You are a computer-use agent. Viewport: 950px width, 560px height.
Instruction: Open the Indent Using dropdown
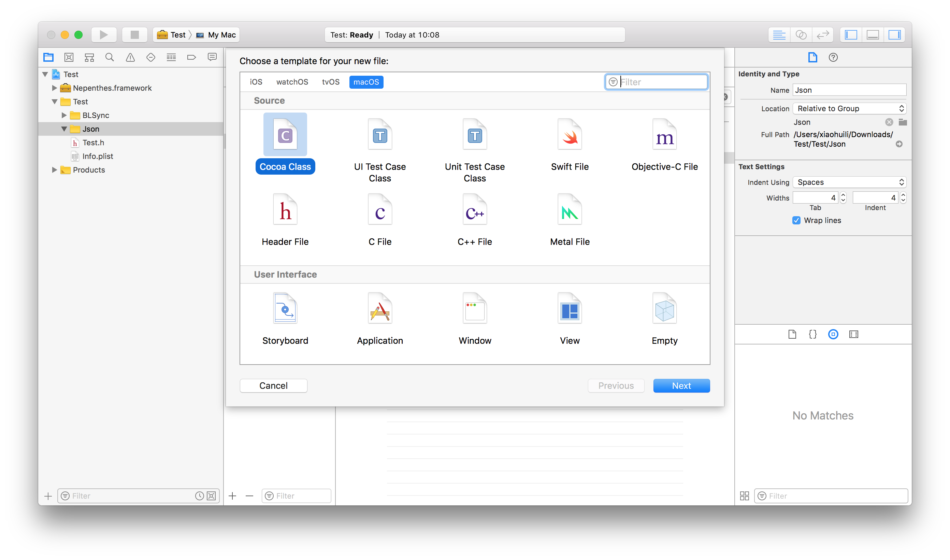point(849,182)
